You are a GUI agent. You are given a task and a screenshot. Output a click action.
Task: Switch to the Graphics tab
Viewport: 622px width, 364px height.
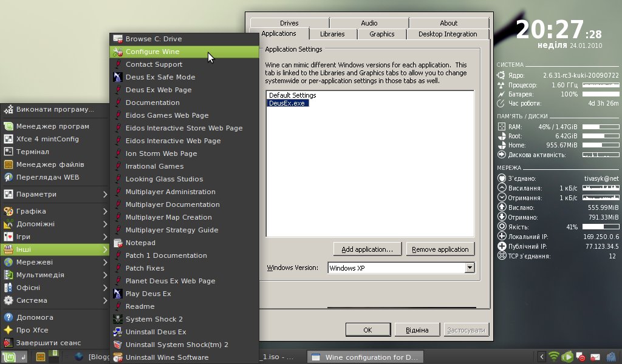(x=382, y=34)
